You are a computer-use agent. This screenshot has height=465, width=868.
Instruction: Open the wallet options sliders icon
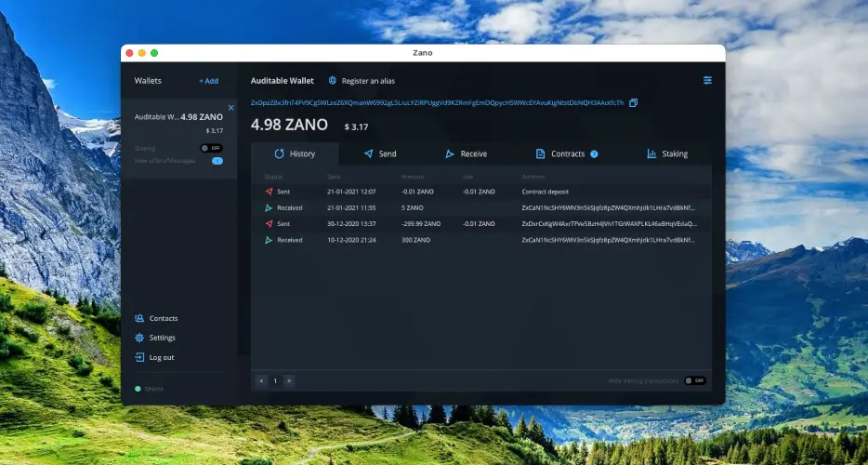(x=707, y=80)
